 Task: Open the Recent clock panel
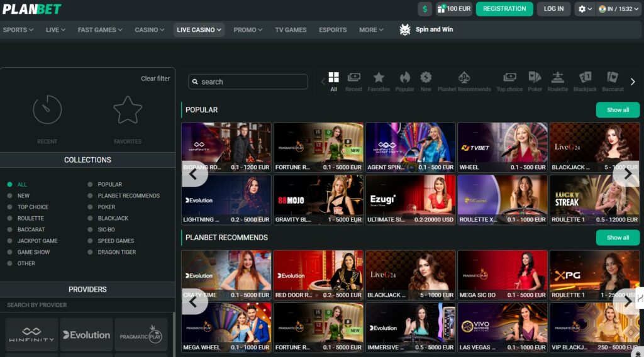click(x=47, y=119)
